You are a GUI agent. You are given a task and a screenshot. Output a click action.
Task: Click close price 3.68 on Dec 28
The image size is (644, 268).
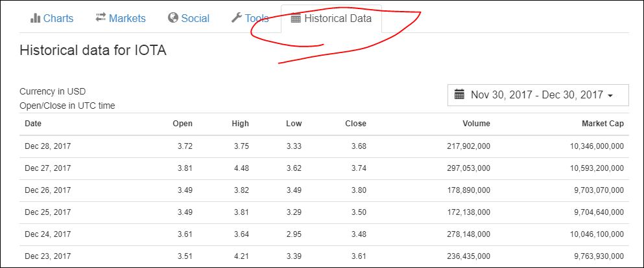(x=359, y=146)
